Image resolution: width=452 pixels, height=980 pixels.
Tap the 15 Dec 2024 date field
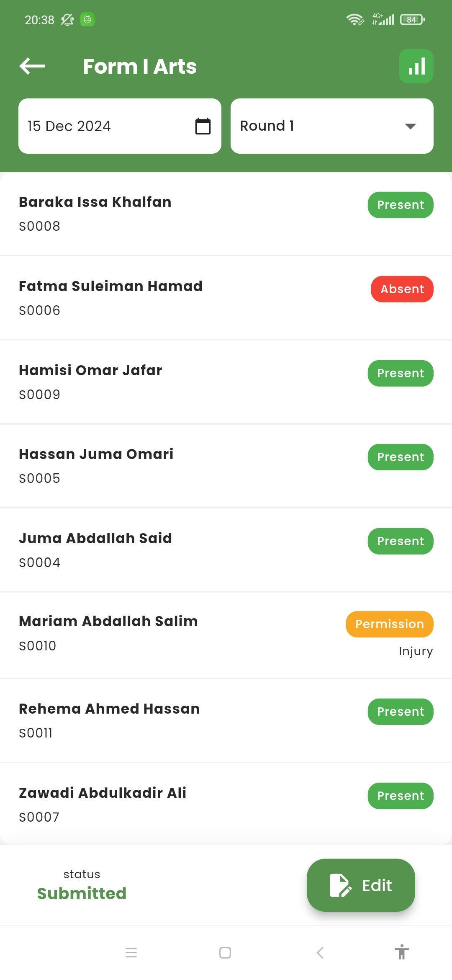[x=105, y=126]
